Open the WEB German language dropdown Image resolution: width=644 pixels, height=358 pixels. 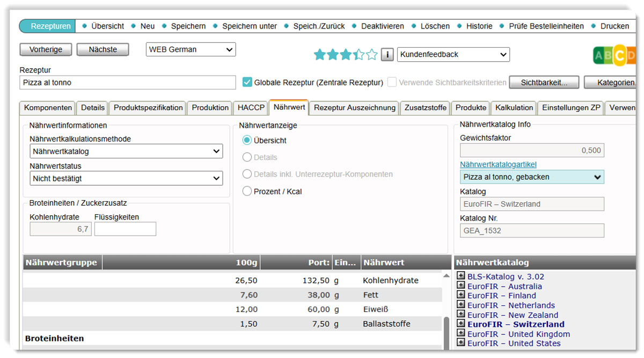click(191, 49)
